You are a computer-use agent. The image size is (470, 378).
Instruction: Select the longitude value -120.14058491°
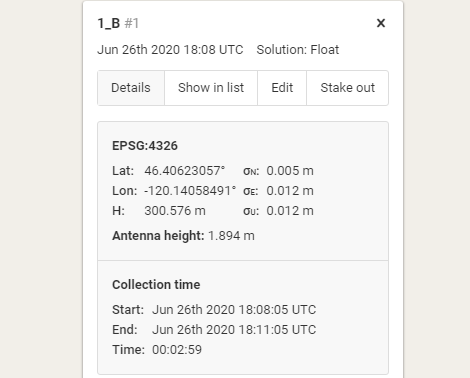click(x=190, y=191)
